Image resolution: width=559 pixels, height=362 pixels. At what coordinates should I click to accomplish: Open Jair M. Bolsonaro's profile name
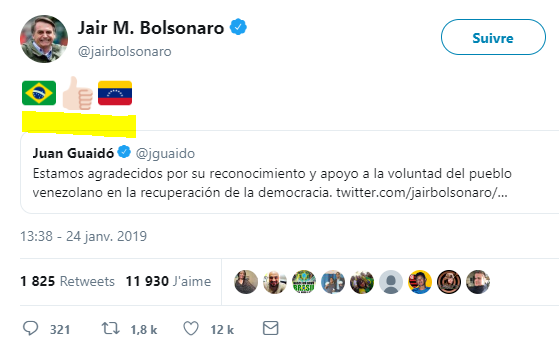(x=151, y=28)
